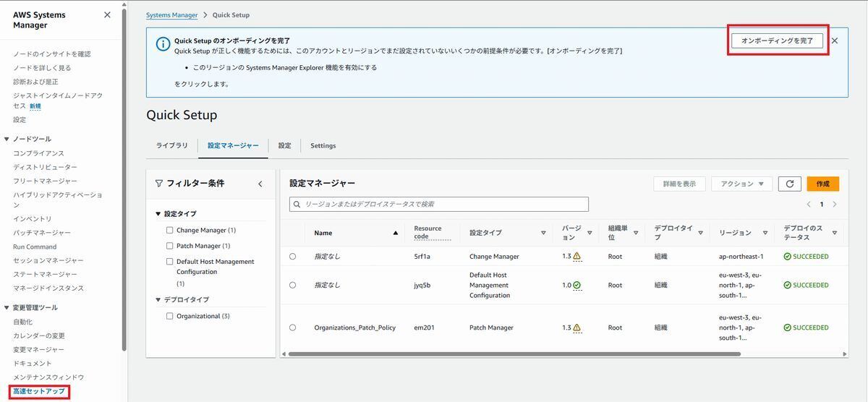This screenshot has width=868, height=402.
Task: Open the バージョン column sort menu
Action: pyautogui.click(x=590, y=233)
